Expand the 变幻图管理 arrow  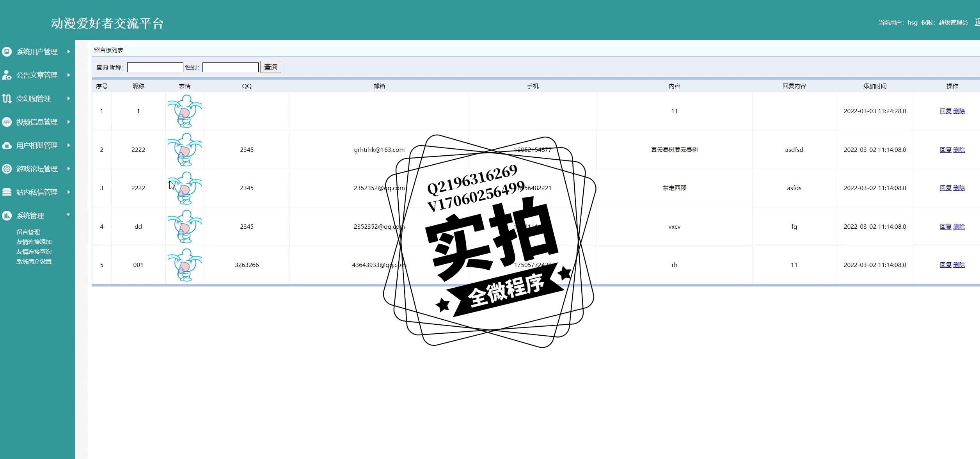[x=69, y=98]
